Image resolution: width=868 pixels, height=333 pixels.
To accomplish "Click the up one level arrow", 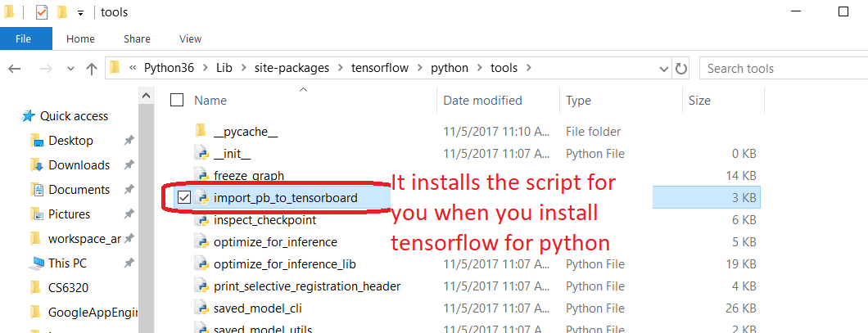I will (x=91, y=69).
